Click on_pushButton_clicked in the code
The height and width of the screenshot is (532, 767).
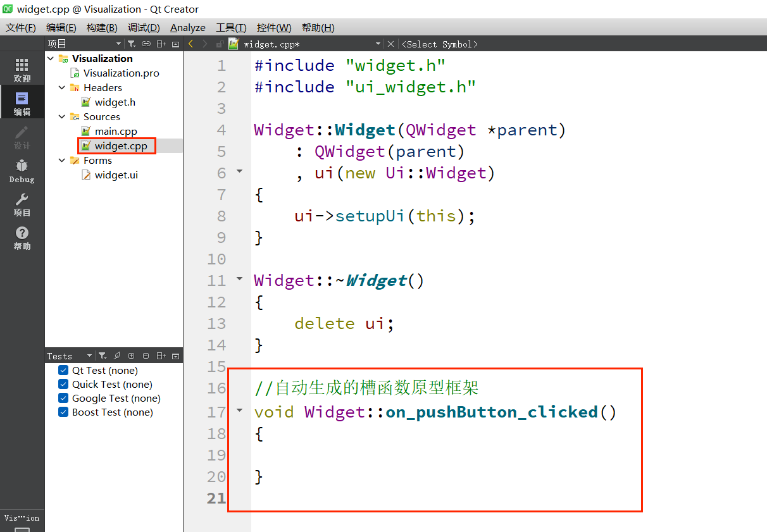pyautogui.click(x=492, y=412)
